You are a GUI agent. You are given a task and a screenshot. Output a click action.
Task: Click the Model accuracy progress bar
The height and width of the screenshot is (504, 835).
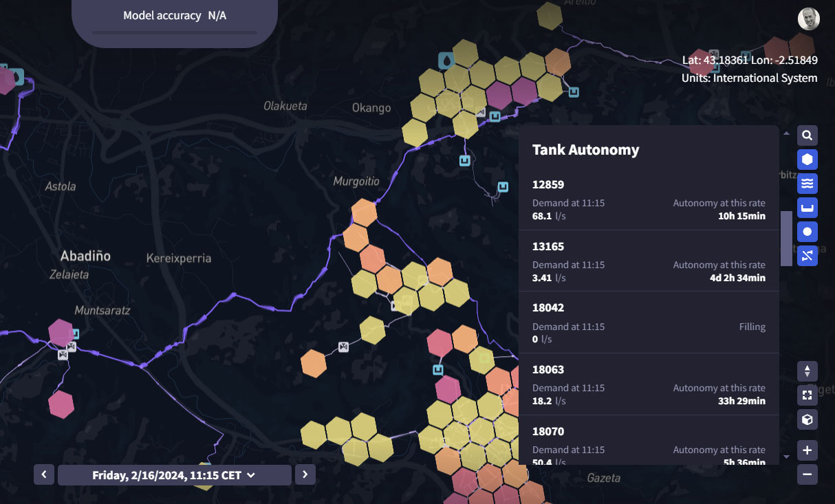point(174,32)
